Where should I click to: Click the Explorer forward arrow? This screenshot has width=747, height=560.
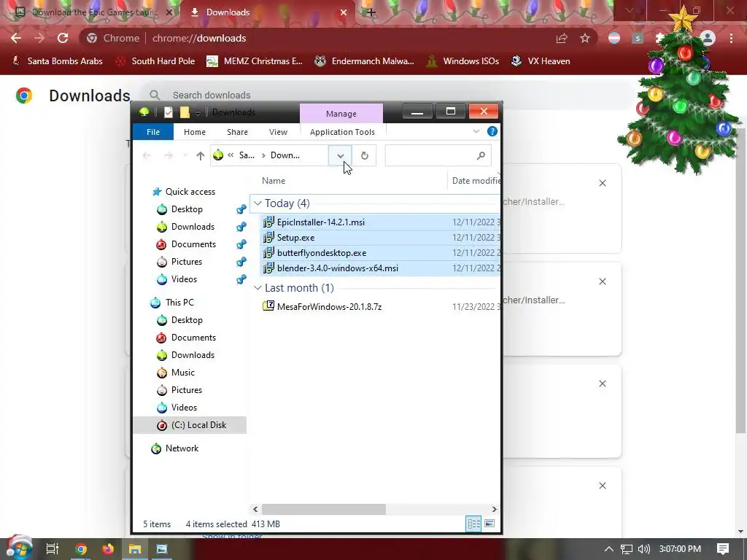tap(169, 156)
